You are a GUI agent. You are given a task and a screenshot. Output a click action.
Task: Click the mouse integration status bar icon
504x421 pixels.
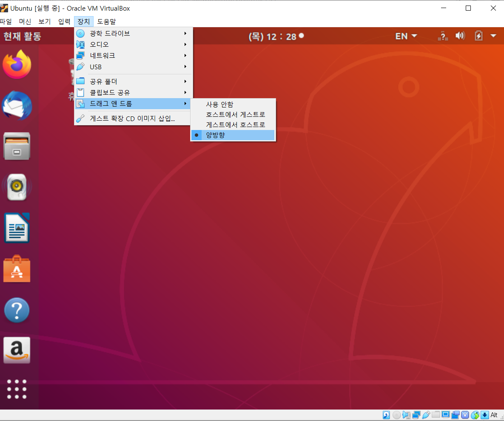pos(475,415)
